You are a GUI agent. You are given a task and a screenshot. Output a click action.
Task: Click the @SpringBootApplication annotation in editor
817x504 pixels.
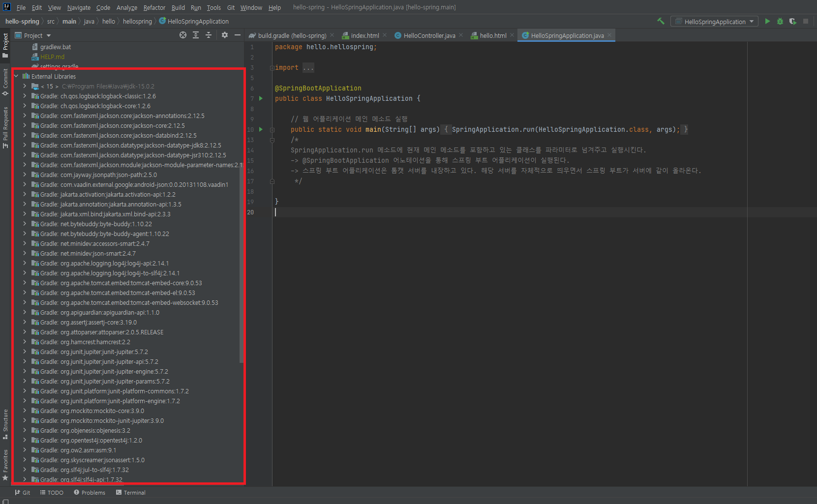coord(318,88)
